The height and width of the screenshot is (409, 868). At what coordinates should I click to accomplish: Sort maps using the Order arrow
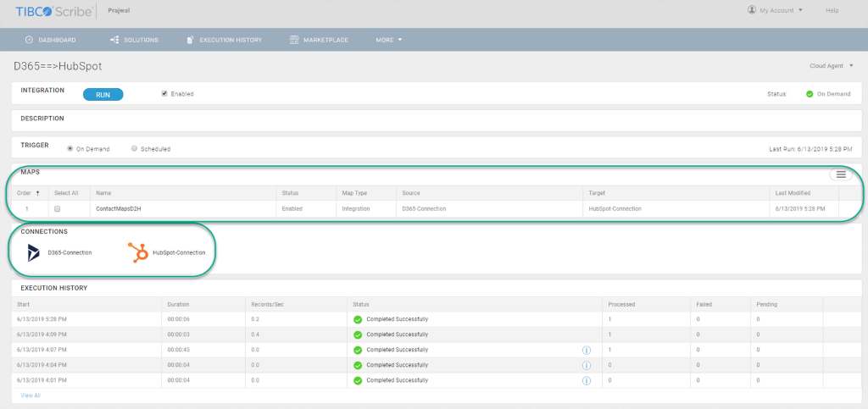point(38,193)
